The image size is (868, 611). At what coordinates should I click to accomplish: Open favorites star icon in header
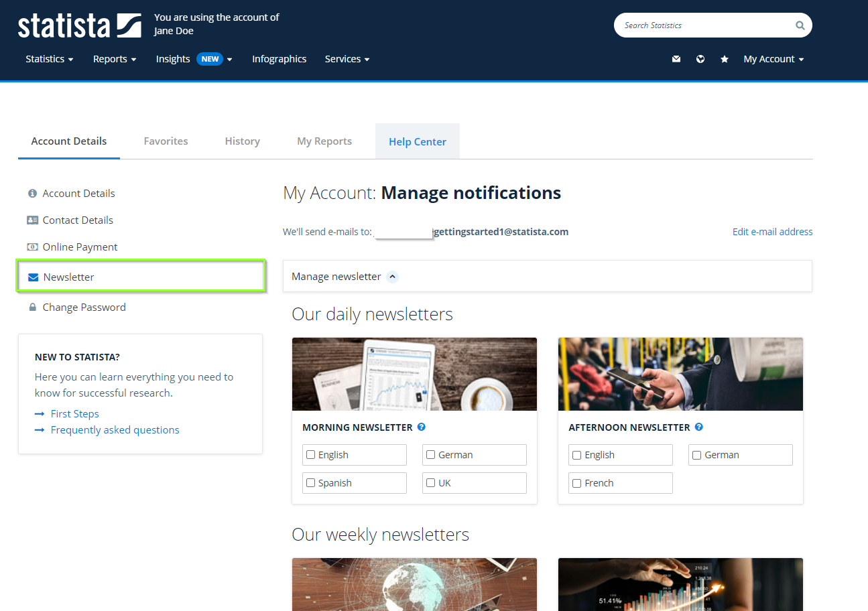click(725, 59)
